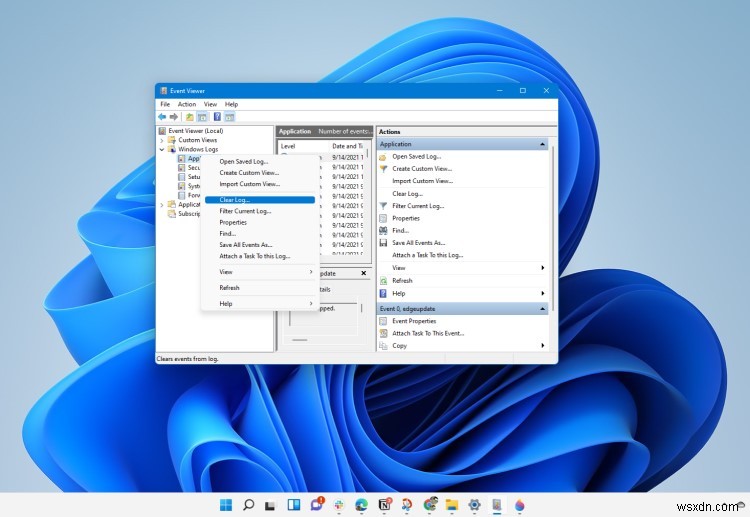Click Attach Task To This Event icon
The width and height of the screenshot is (750, 517).
383,333
